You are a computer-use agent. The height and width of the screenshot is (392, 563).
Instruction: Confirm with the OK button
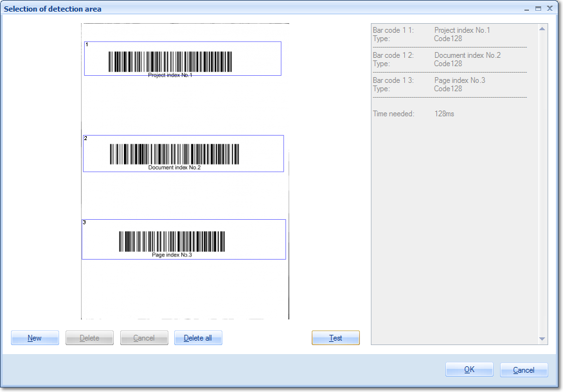tap(469, 370)
